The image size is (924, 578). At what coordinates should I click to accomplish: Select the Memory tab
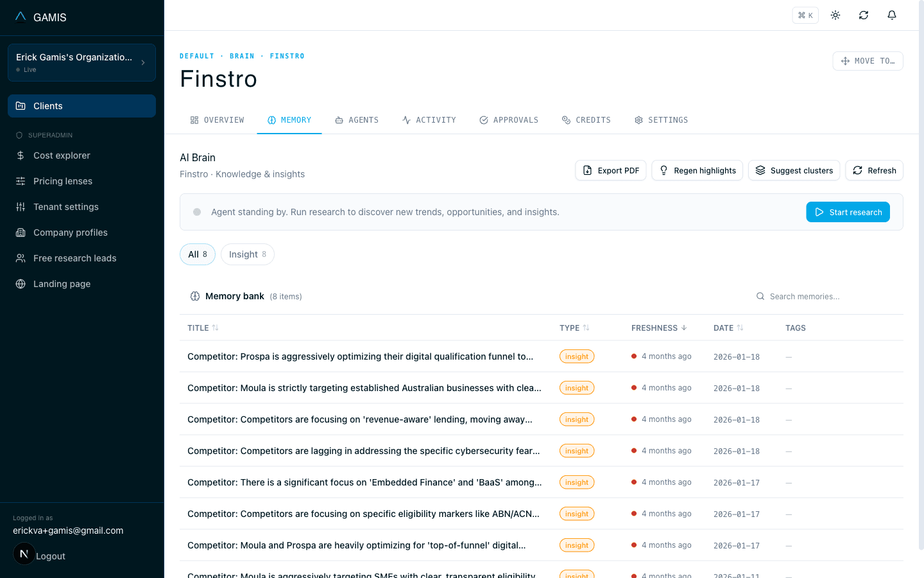289,120
